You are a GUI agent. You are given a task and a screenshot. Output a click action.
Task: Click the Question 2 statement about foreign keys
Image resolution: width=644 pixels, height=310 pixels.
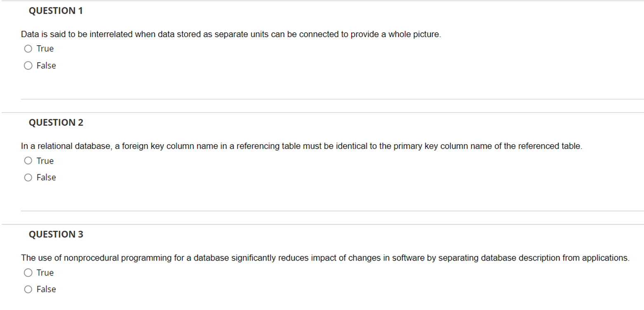click(301, 146)
